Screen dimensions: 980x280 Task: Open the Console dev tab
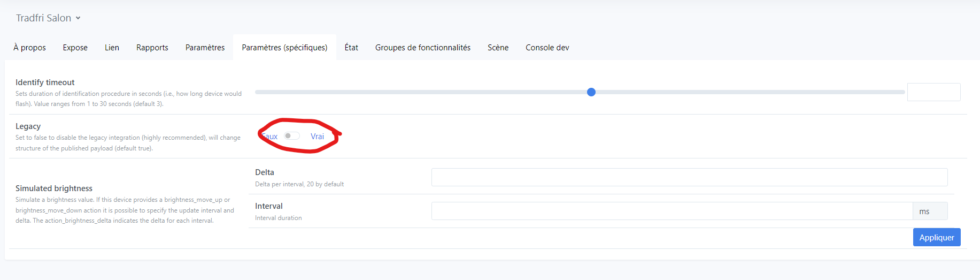(x=547, y=48)
